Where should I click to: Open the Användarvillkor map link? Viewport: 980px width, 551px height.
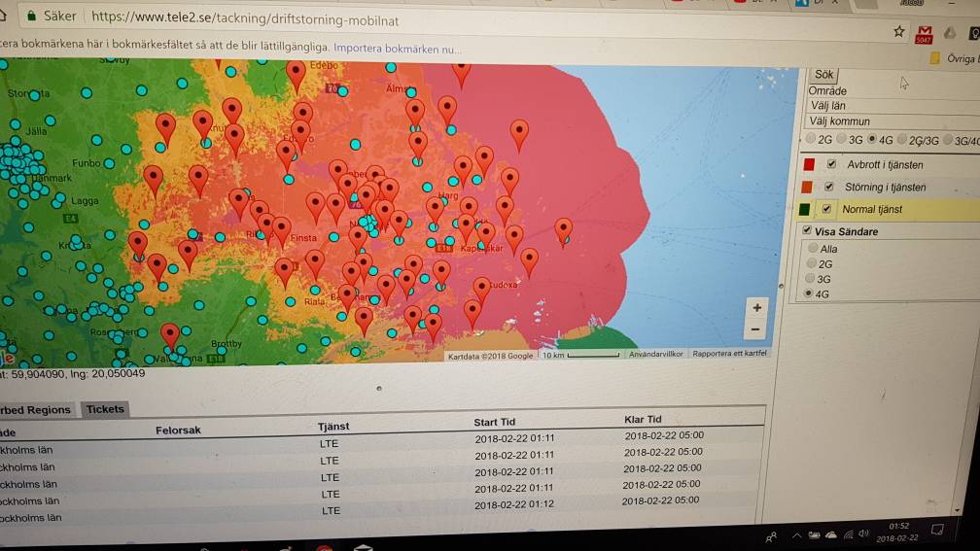(655, 354)
